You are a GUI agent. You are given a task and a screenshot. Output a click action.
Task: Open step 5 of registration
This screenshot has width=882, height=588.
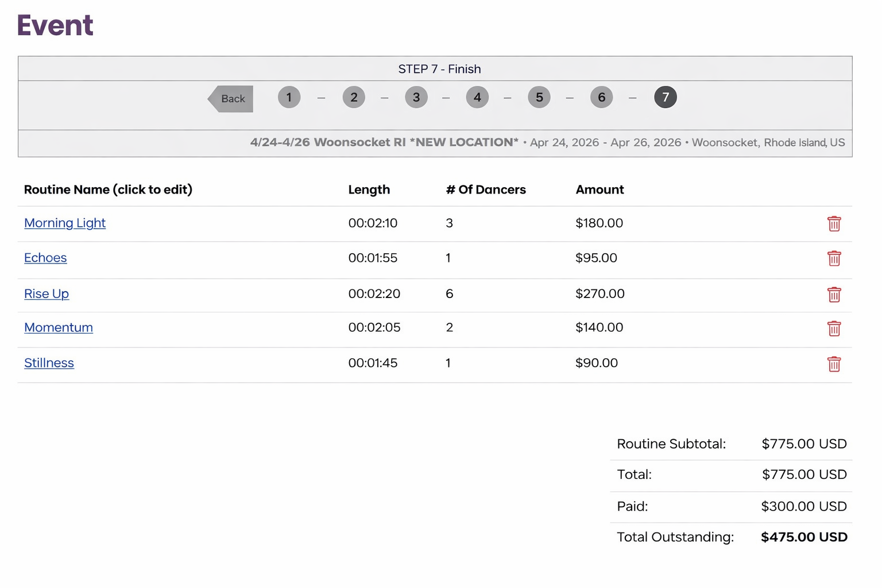point(539,98)
